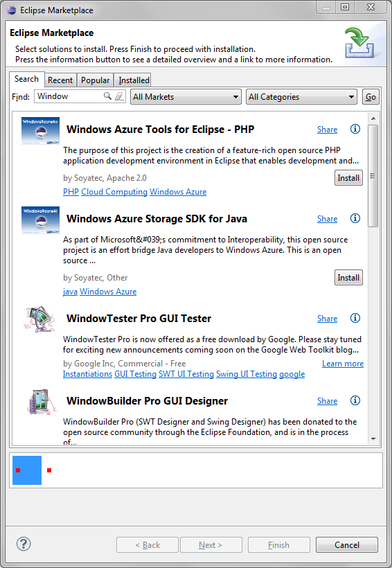Click the java tag link

70,291
